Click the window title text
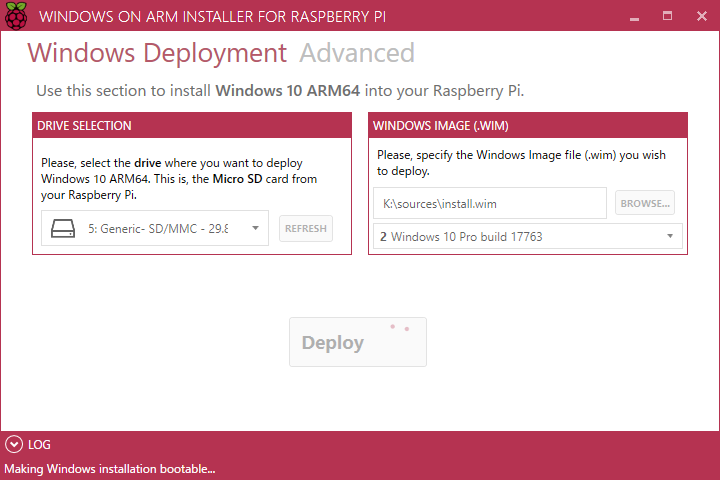The width and height of the screenshot is (720, 480). pyautogui.click(x=212, y=17)
